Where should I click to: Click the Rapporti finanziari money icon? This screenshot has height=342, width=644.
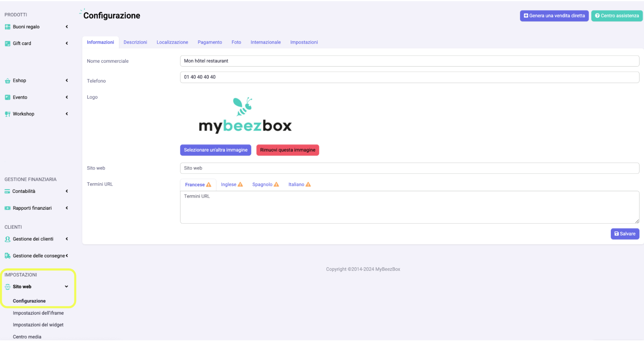(x=8, y=208)
